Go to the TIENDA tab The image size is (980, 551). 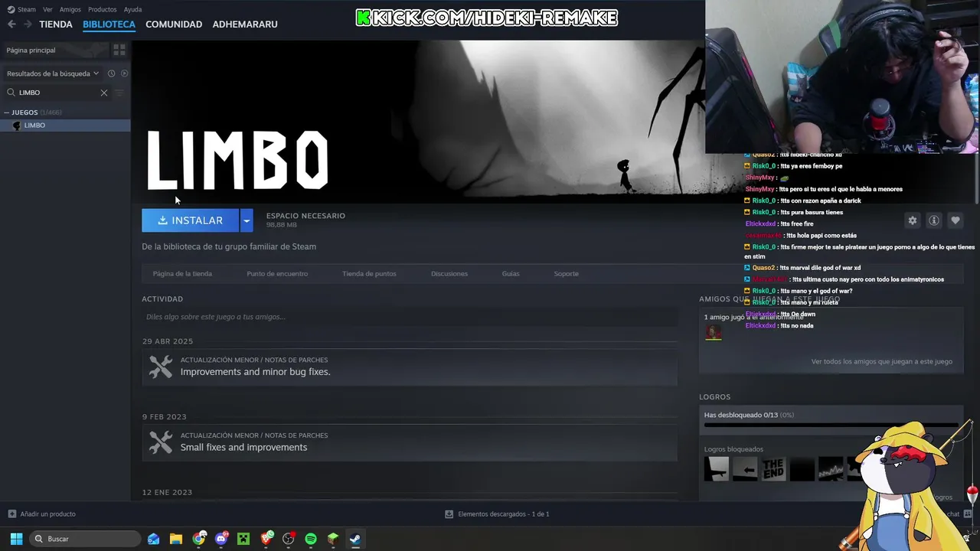click(x=56, y=24)
